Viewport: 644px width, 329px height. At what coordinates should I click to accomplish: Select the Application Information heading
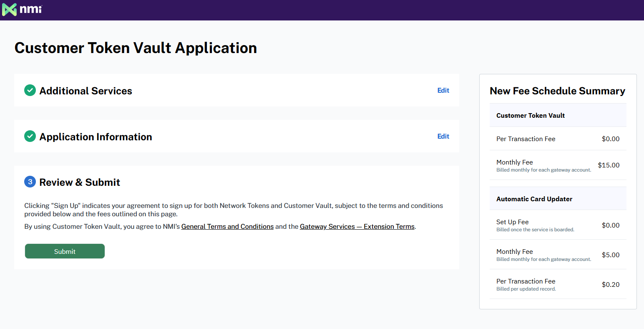(x=96, y=137)
